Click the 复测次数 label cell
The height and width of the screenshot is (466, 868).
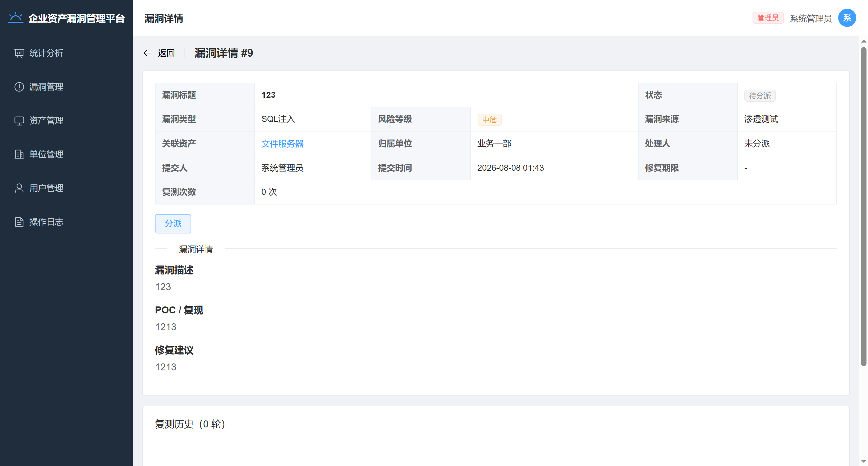point(204,192)
